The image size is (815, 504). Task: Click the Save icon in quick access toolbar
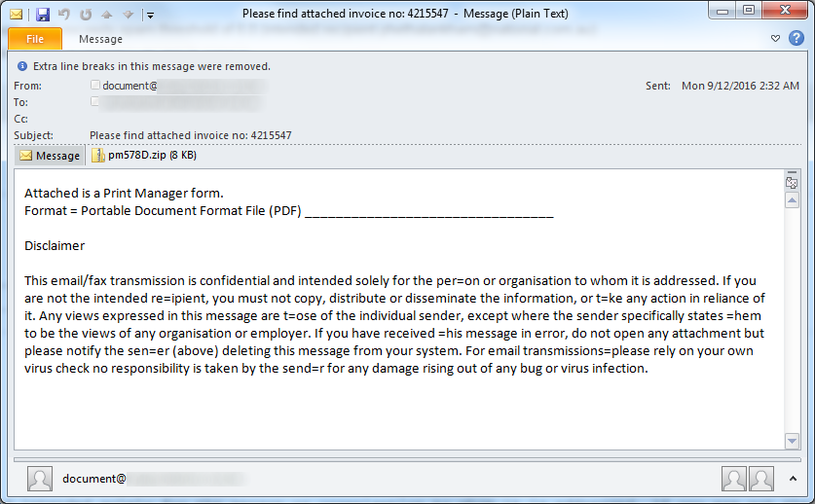pyautogui.click(x=43, y=15)
